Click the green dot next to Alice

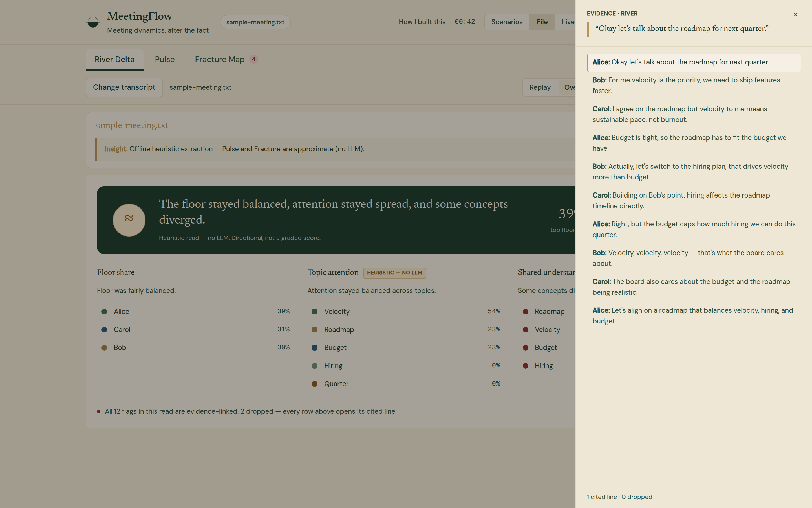coord(104,312)
